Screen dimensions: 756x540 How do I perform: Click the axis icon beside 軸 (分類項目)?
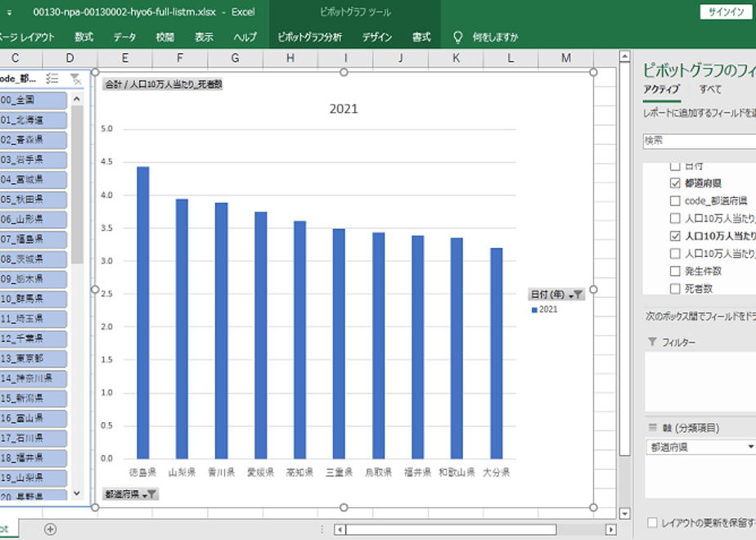pyautogui.click(x=652, y=427)
